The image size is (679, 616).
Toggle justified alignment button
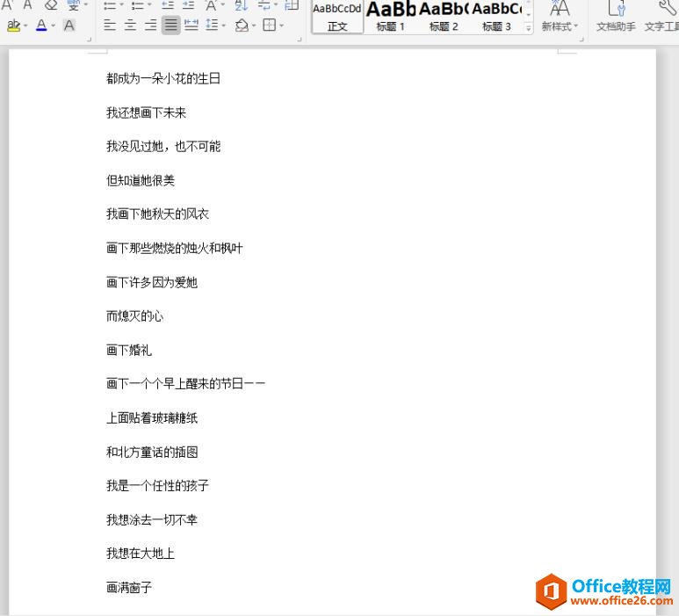point(170,25)
